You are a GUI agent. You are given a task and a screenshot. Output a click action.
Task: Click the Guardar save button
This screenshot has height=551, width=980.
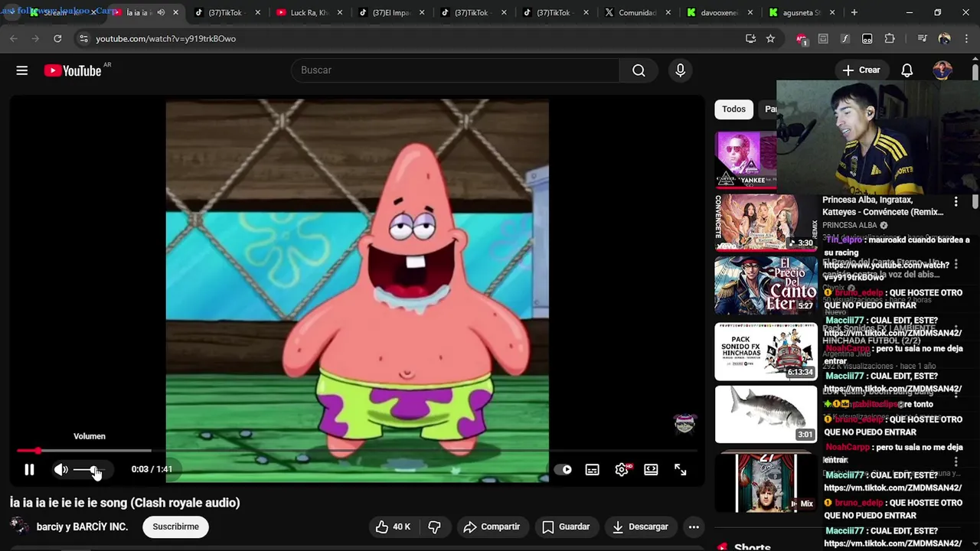tap(566, 527)
